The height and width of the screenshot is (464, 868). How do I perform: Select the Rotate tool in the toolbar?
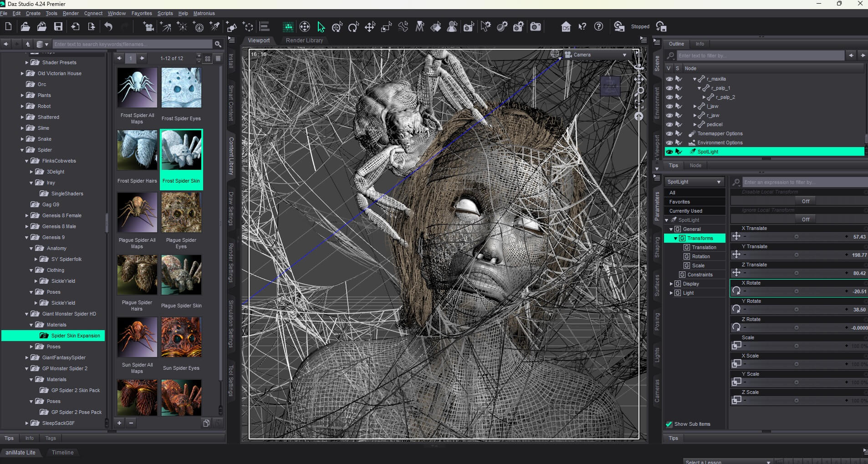353,27
